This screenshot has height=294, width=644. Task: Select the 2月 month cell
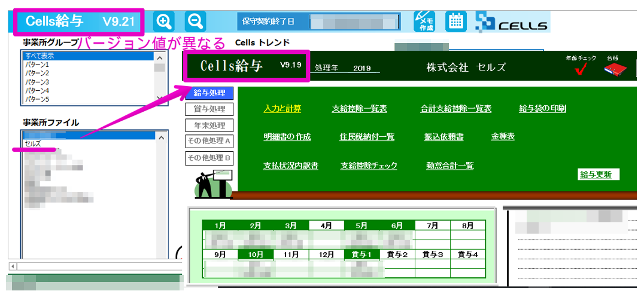[x=256, y=225]
